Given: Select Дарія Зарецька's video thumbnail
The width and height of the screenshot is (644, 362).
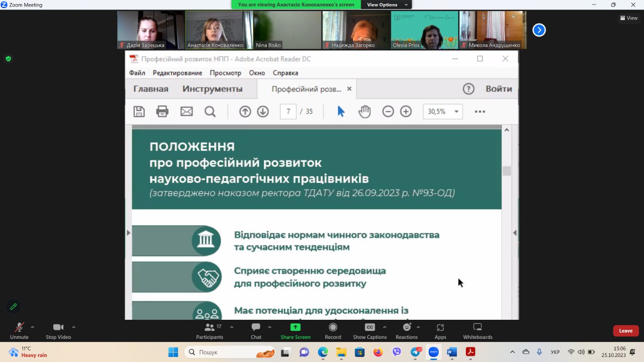Looking at the screenshot, I should click(x=151, y=30).
